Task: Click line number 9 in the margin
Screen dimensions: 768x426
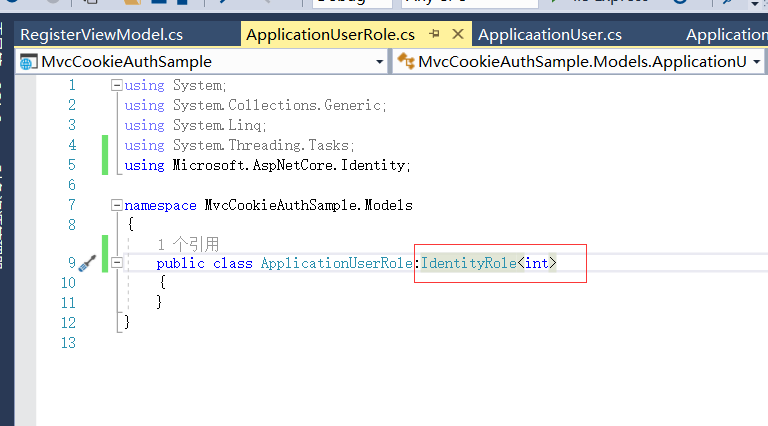Action: coord(72,263)
